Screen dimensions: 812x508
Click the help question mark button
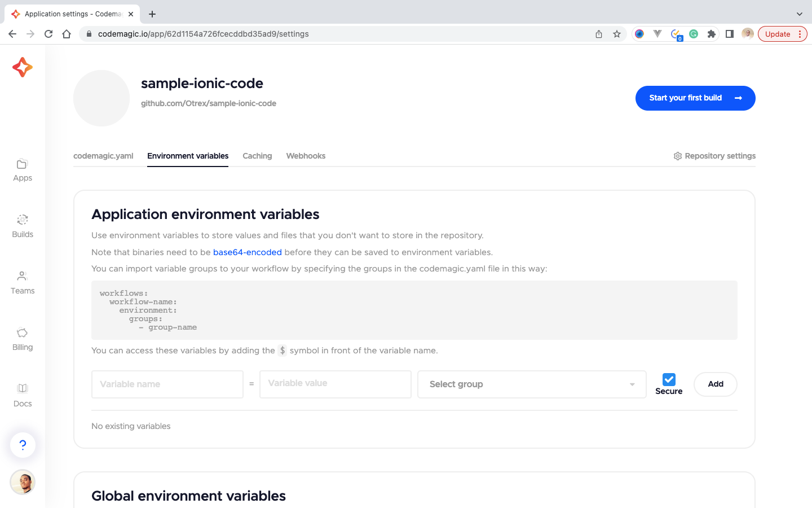[x=23, y=445]
